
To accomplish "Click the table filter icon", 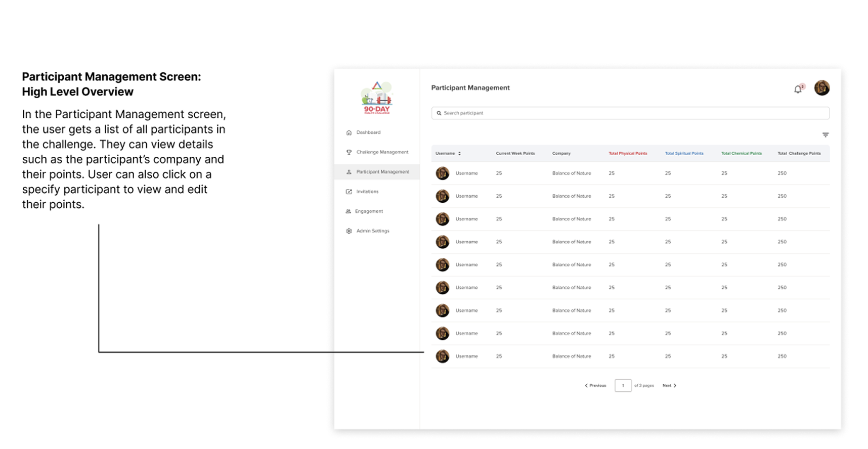I will pyautogui.click(x=825, y=135).
